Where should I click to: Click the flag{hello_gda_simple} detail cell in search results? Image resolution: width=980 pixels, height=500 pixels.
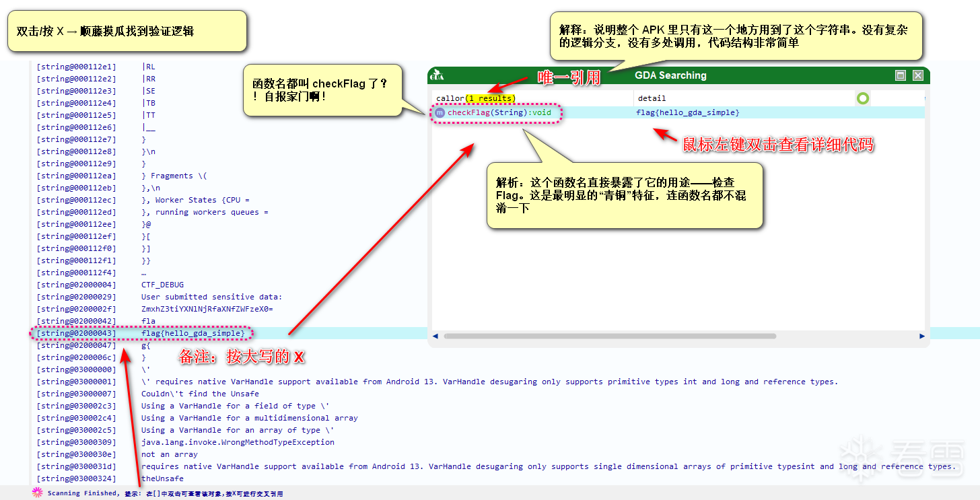[x=688, y=112]
